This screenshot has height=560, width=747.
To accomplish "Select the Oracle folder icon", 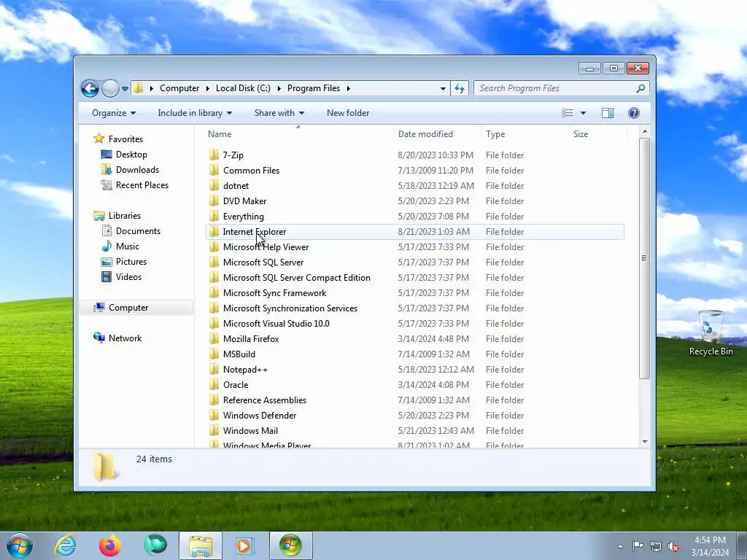I will (214, 384).
